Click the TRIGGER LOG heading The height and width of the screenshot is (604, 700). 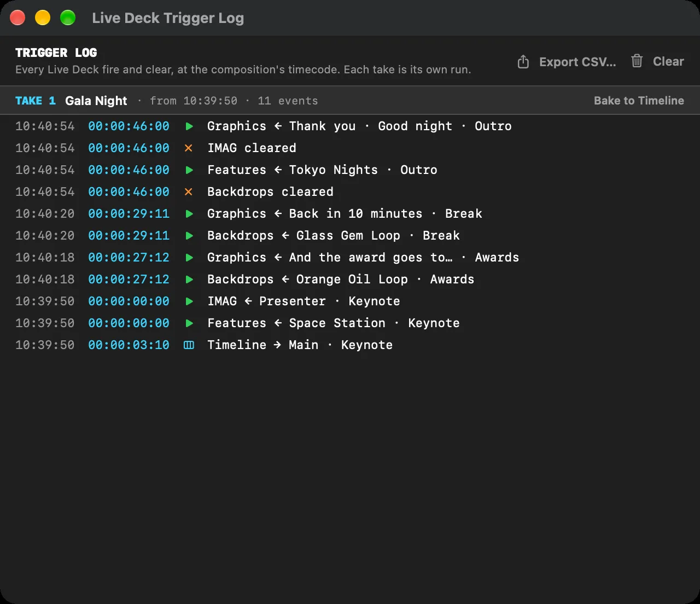point(56,53)
